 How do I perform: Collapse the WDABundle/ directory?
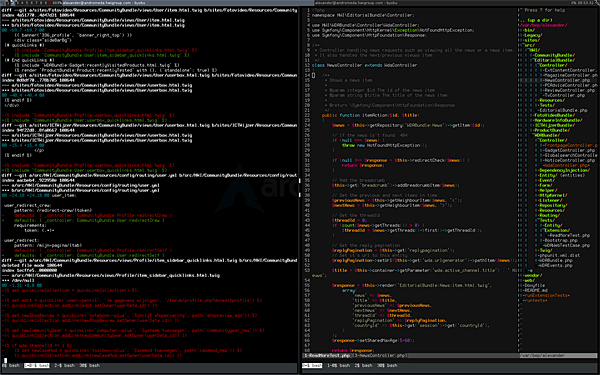[x=547, y=135]
